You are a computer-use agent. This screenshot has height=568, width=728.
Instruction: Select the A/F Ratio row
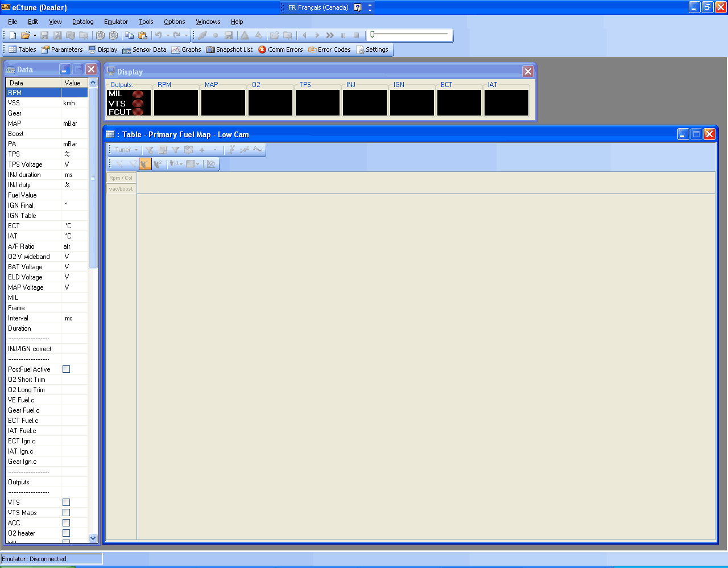47,246
